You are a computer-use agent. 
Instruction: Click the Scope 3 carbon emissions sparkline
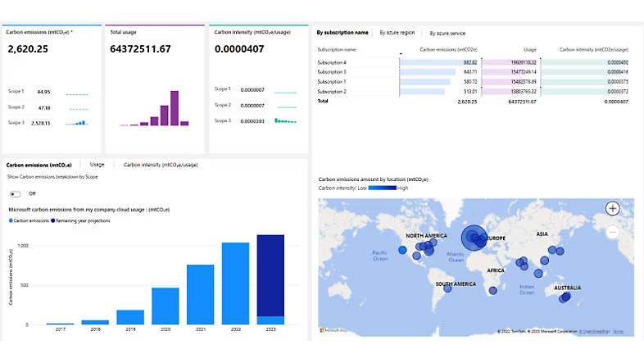click(75, 123)
